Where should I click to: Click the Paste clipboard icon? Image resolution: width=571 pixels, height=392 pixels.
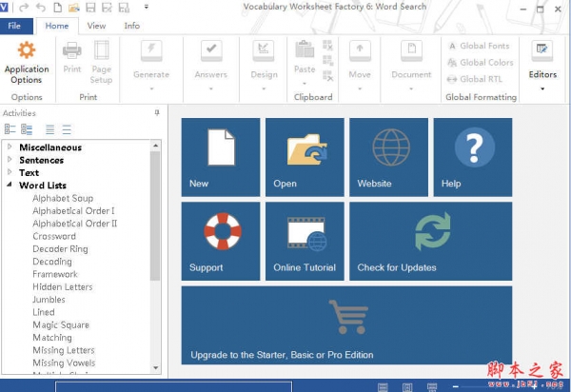[305, 49]
